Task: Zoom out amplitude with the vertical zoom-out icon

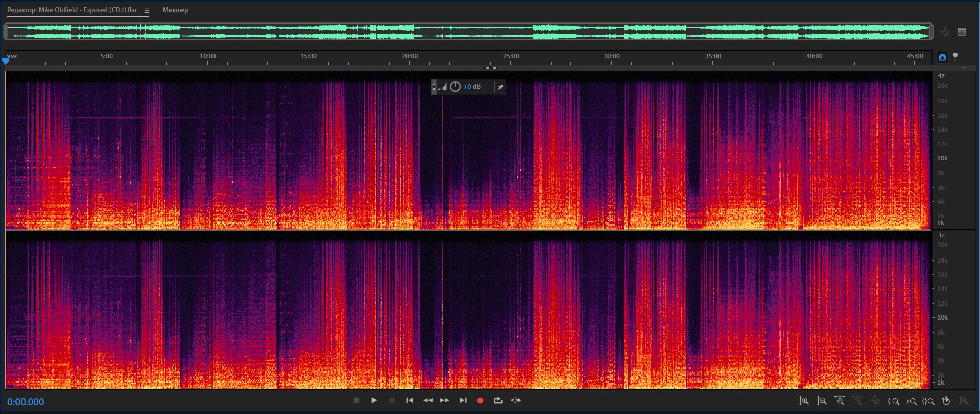Action: pyautogui.click(x=822, y=401)
